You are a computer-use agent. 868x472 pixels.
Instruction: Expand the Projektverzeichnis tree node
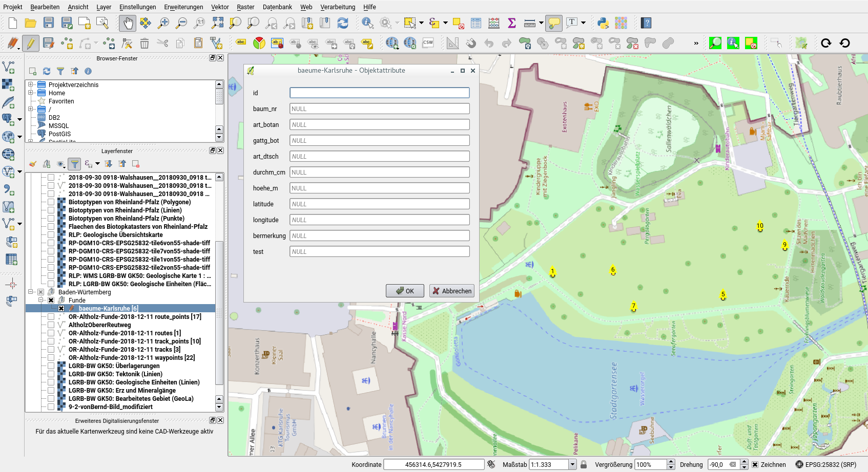(31, 84)
